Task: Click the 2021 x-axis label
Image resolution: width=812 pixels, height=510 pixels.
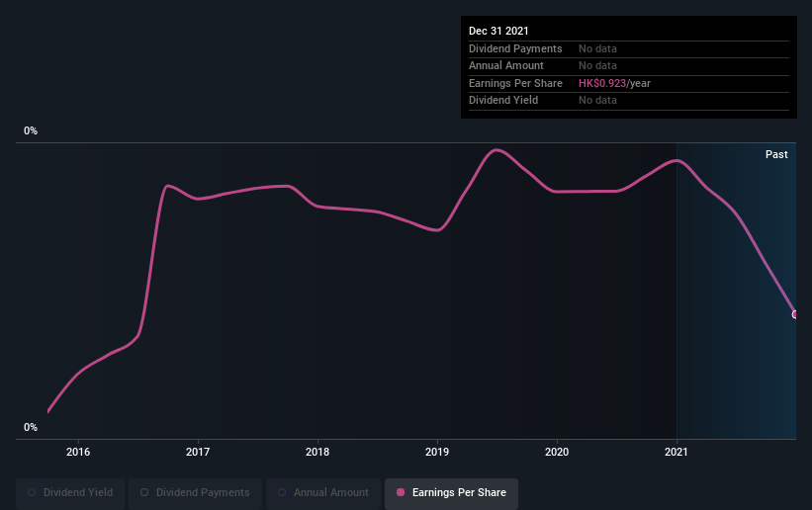Action: pos(677,452)
